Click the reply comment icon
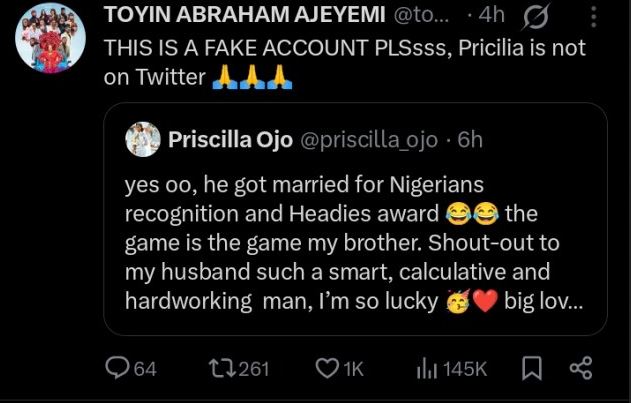The image size is (631, 403). click(x=118, y=369)
